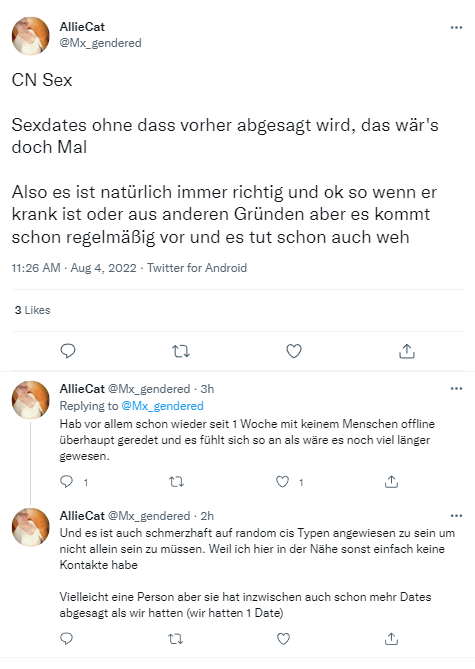This screenshot has height=669, width=475.
Task: Retweet the 3h reply tweet
Action: [176, 482]
